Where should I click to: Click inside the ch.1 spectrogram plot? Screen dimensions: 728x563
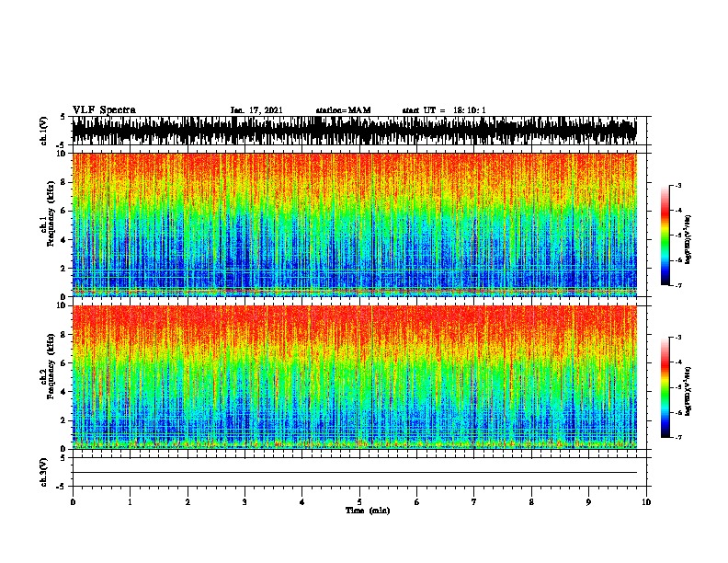point(355,224)
